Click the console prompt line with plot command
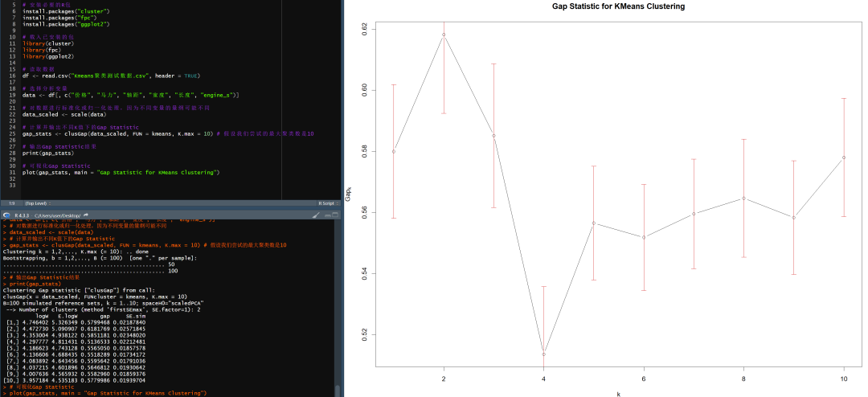This screenshot has width=868, height=397. (x=104, y=393)
